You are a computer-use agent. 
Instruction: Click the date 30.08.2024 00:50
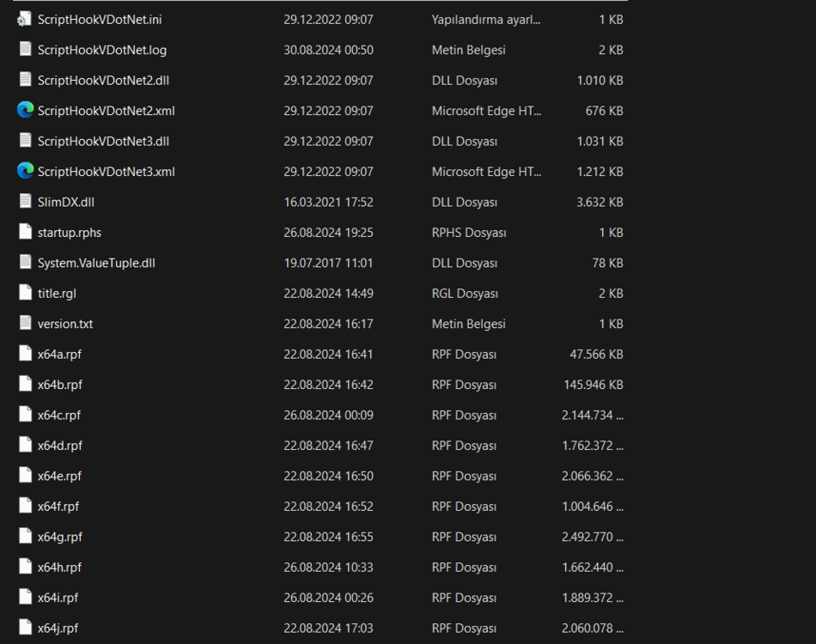(328, 50)
